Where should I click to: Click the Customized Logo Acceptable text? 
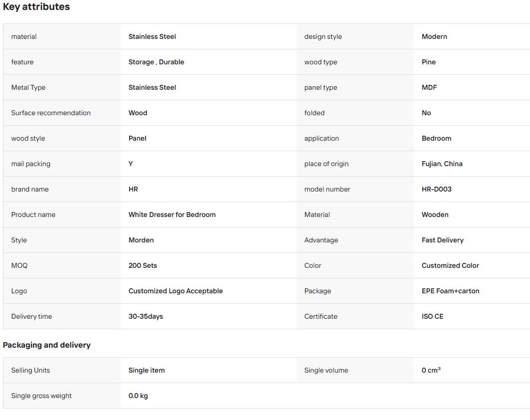point(176,291)
